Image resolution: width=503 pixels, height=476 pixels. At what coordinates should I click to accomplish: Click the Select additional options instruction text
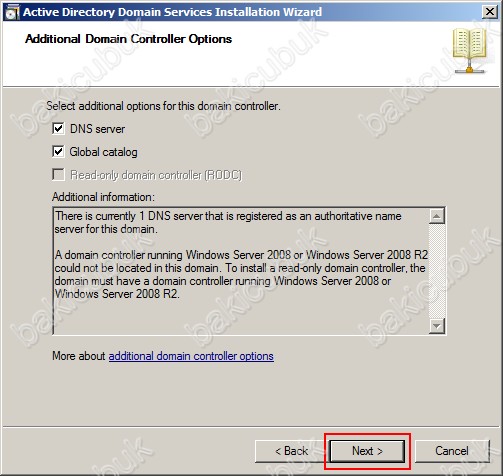(163, 106)
